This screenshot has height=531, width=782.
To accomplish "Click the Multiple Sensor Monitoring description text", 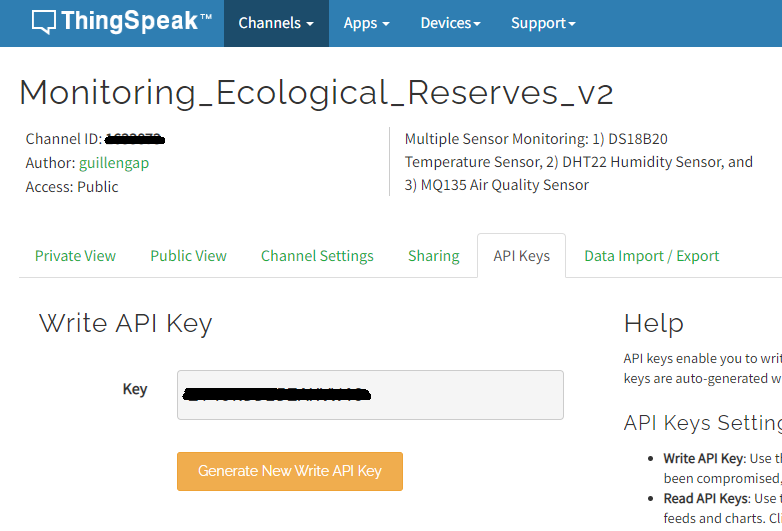I will [579, 162].
